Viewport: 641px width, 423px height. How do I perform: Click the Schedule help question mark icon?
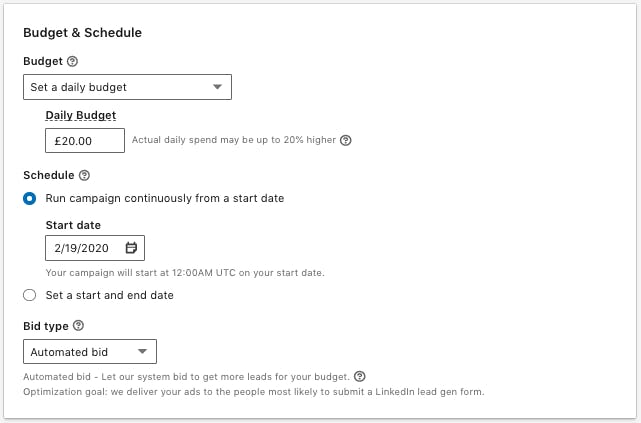click(84, 175)
